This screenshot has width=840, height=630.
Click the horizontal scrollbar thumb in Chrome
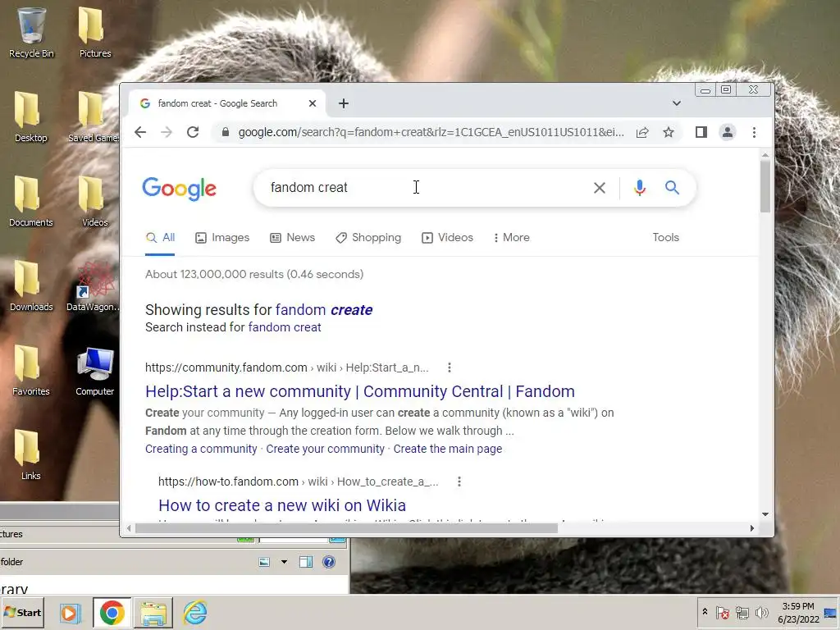click(x=347, y=528)
